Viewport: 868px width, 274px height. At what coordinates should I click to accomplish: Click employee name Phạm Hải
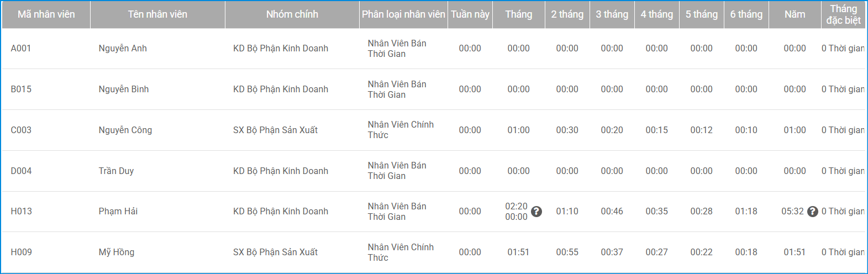click(118, 212)
